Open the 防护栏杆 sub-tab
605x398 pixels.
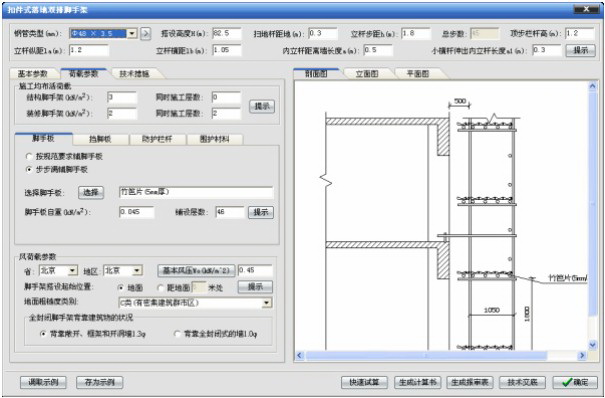(x=157, y=139)
